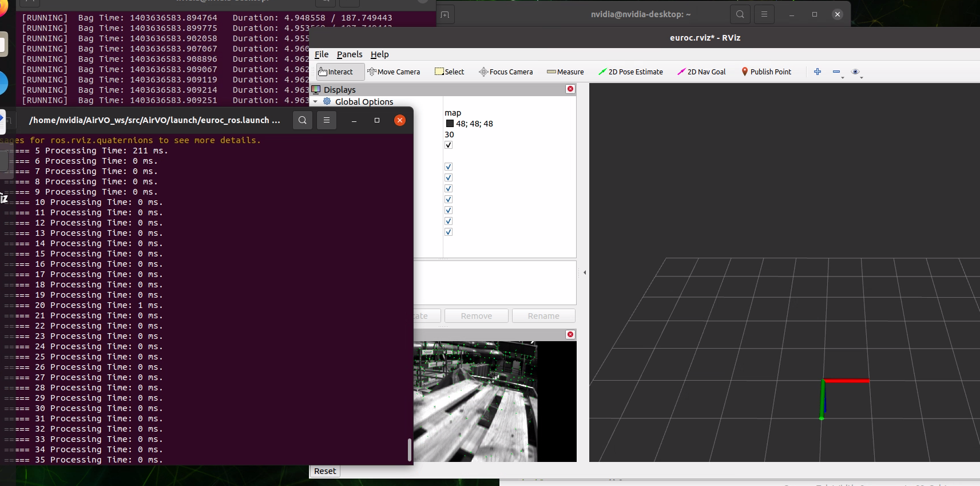The width and height of the screenshot is (980, 486).
Task: Click Bag Time 1403636583.909251 line
Action: coord(165,100)
